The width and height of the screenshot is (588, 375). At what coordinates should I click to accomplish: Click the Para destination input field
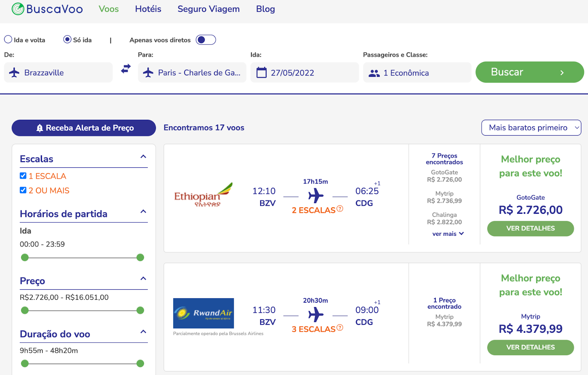coord(195,72)
